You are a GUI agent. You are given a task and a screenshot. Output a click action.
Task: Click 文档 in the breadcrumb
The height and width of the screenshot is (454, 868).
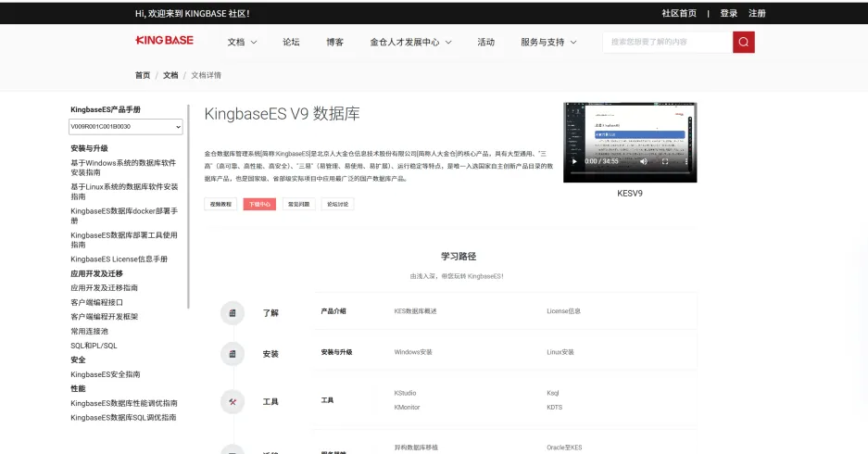170,75
